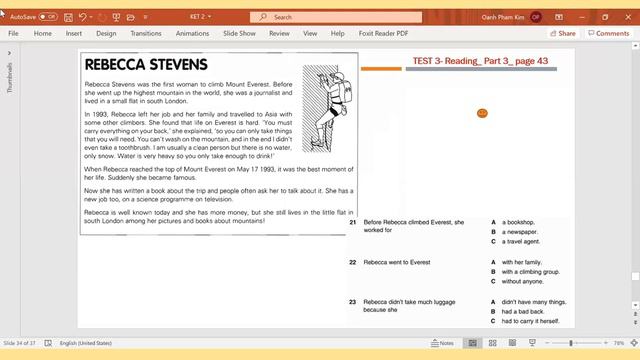Image resolution: width=640 pixels, height=360 pixels.
Task: Click the Comments button
Action: point(609,33)
